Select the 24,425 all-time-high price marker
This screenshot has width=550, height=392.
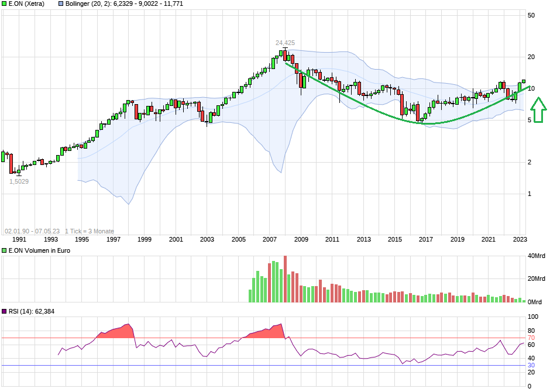pyautogui.click(x=284, y=43)
